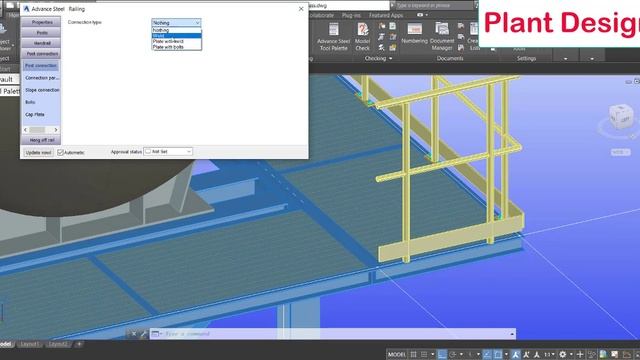Click the Update now! button
Screen dimensions: 640x360
[x=38, y=153]
